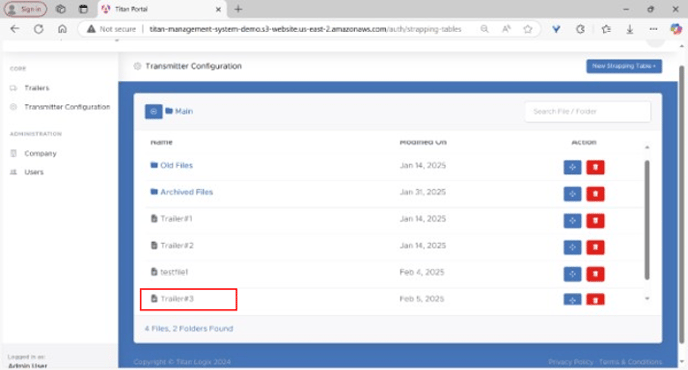Screen dimensions: 688x370
Task: Click the move icon for Trailer#1
Action: point(572,221)
